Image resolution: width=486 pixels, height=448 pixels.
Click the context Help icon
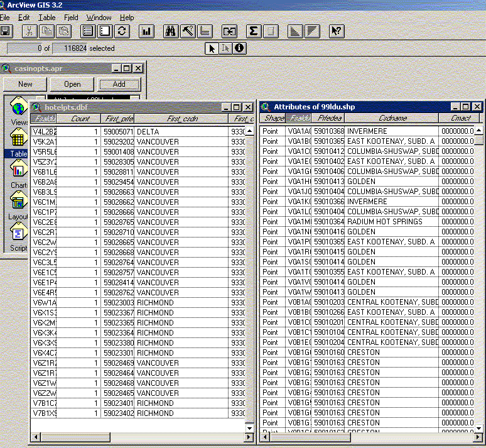pyautogui.click(x=337, y=31)
